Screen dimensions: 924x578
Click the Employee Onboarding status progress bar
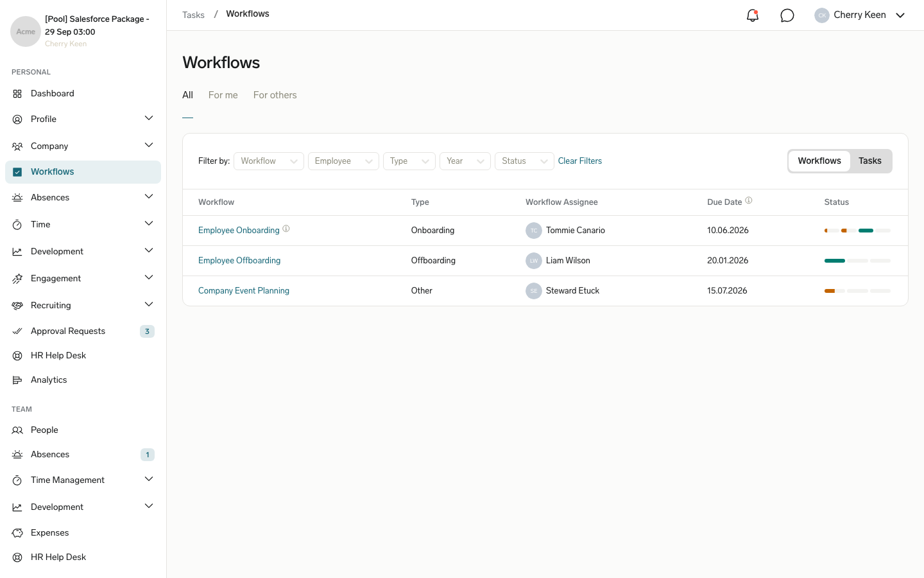[857, 231]
